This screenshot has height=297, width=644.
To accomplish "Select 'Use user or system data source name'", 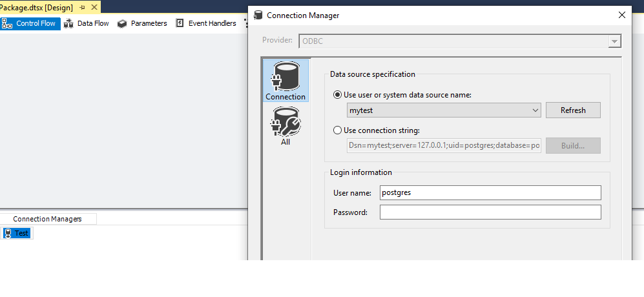I will 338,95.
